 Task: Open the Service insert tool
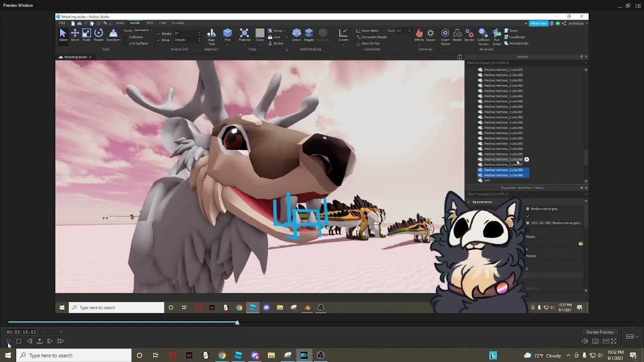(x=469, y=35)
